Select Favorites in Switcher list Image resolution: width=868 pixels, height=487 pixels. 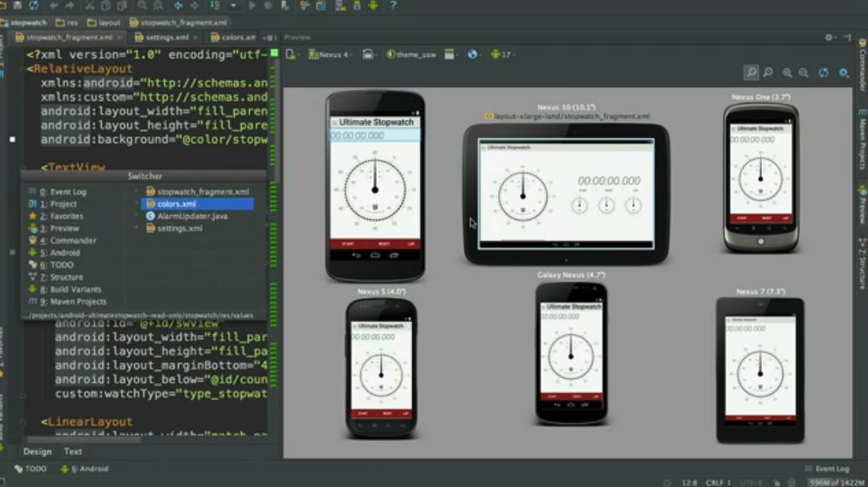pyautogui.click(x=61, y=217)
